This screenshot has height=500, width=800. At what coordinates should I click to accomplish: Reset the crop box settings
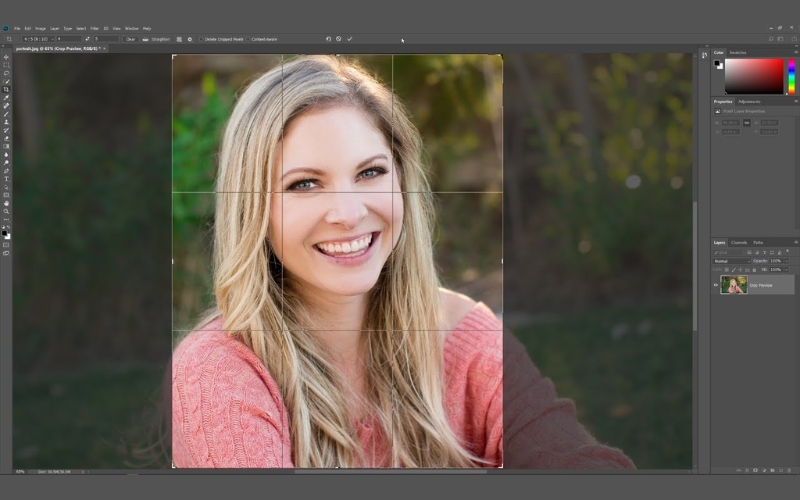(328, 39)
